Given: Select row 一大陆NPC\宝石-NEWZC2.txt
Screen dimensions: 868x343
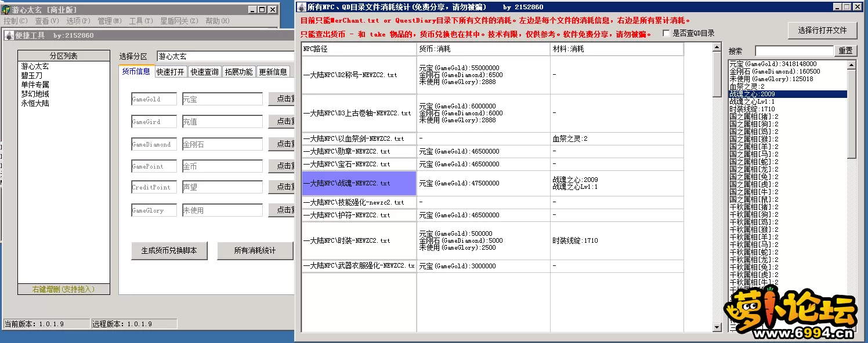Looking at the screenshot, I should (359, 164).
